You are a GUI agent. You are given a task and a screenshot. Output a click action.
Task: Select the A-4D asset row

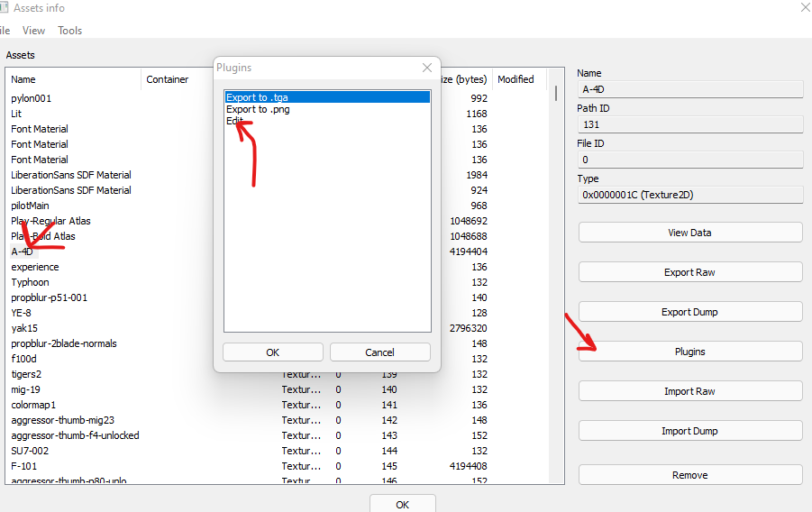point(22,251)
